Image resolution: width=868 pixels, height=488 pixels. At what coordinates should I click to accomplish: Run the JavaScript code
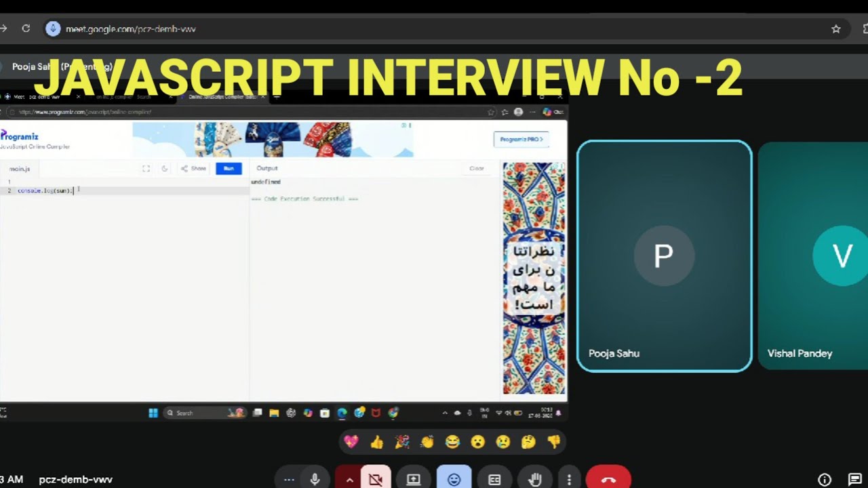point(229,168)
